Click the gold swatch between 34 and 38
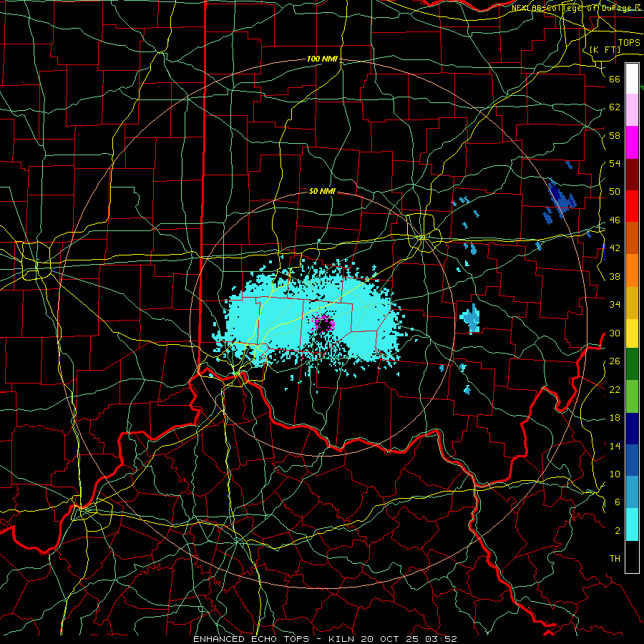 pyautogui.click(x=632, y=303)
